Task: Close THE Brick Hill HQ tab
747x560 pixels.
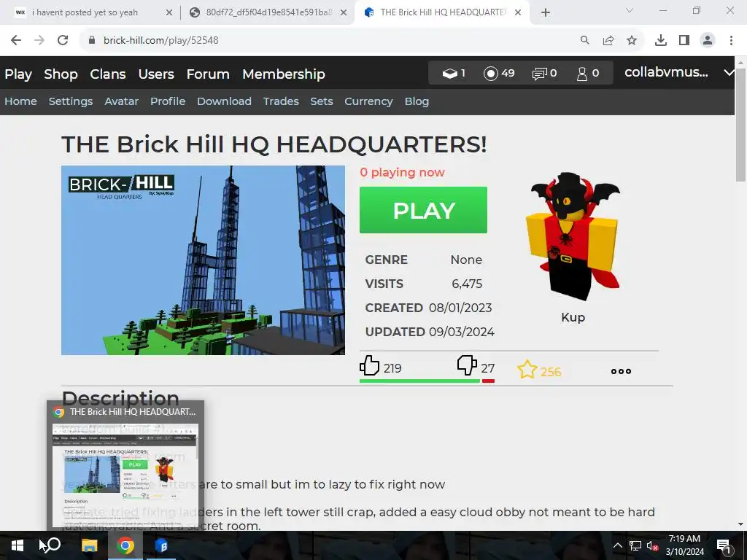Action: point(518,13)
